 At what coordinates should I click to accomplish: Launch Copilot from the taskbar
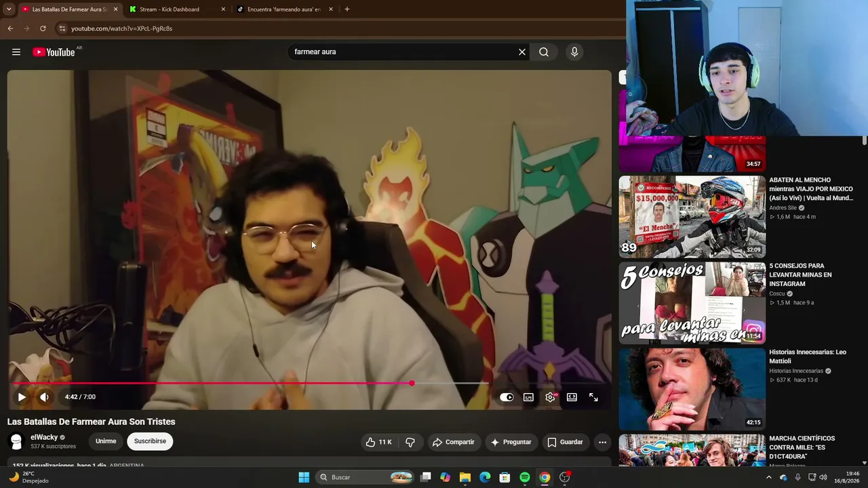click(x=446, y=477)
